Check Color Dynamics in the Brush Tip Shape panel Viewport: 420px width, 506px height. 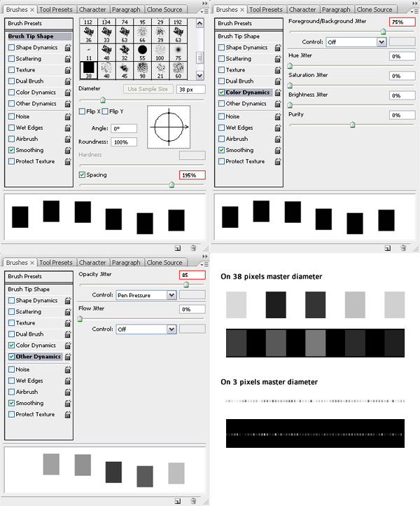click(x=12, y=93)
